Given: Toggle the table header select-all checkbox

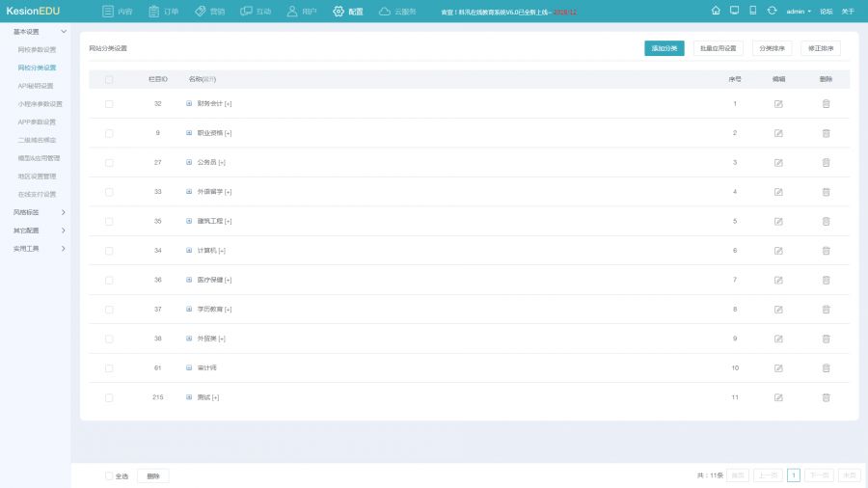Looking at the screenshot, I should [x=109, y=80].
